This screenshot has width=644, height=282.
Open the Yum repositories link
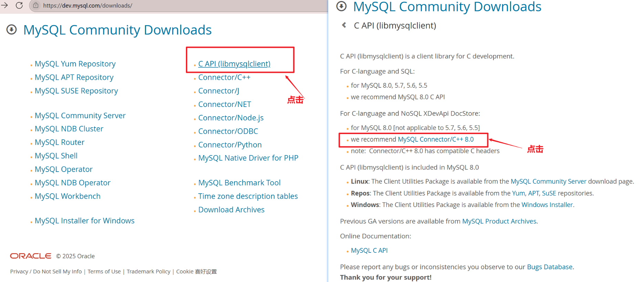(x=518, y=193)
